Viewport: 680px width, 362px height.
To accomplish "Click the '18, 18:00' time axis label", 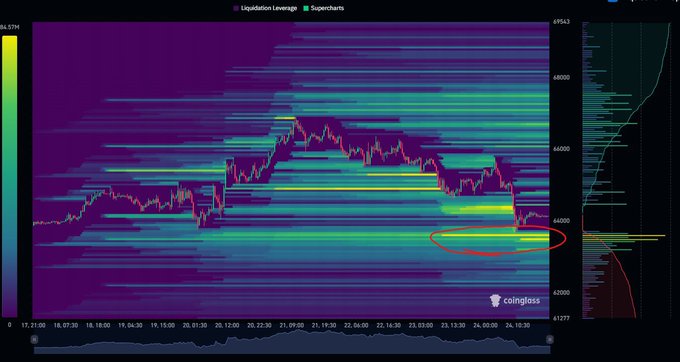I will coord(98,325).
